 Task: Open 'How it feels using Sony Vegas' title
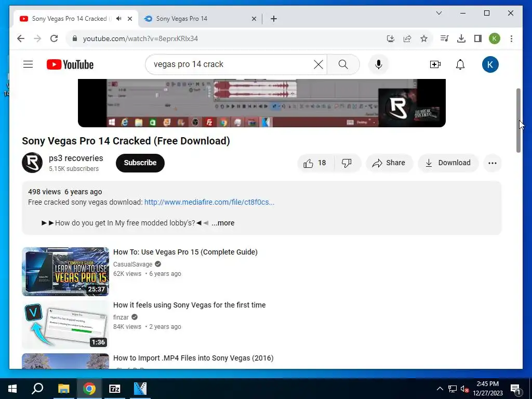189,305
